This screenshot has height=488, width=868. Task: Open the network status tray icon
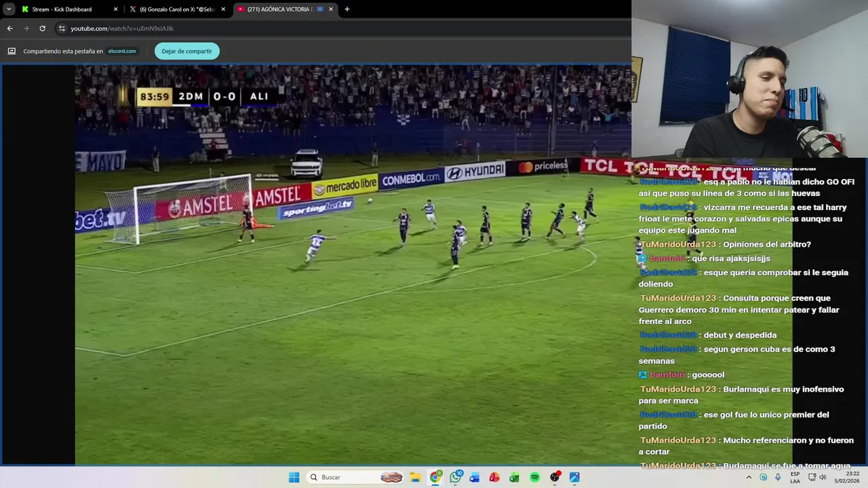[812, 477]
